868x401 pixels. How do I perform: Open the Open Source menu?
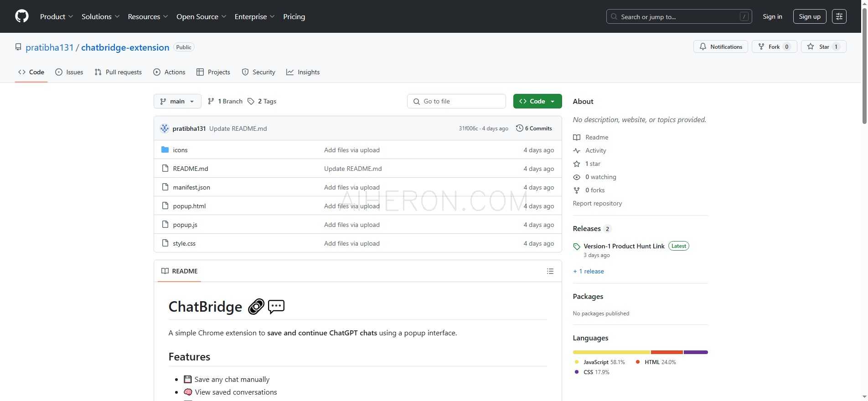(201, 16)
